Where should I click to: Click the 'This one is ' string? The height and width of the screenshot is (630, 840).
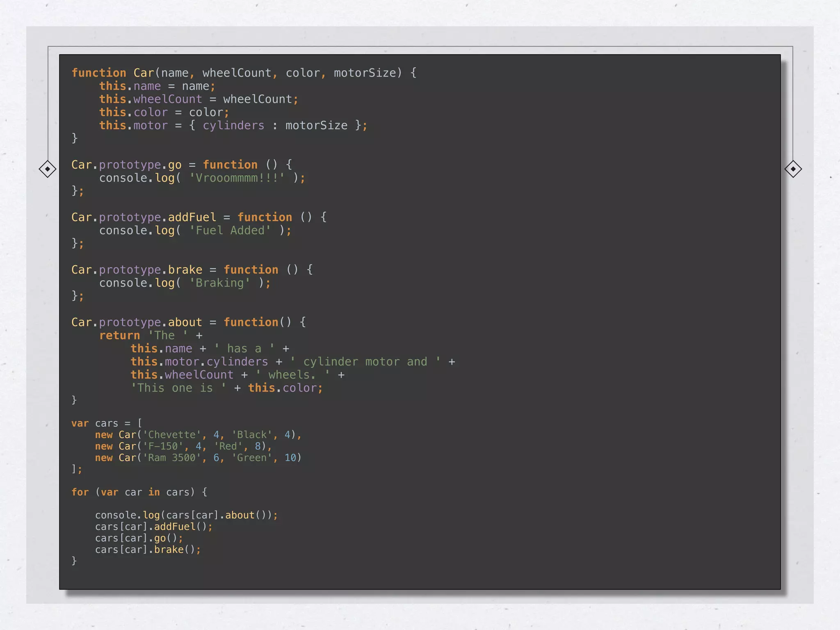coord(178,388)
